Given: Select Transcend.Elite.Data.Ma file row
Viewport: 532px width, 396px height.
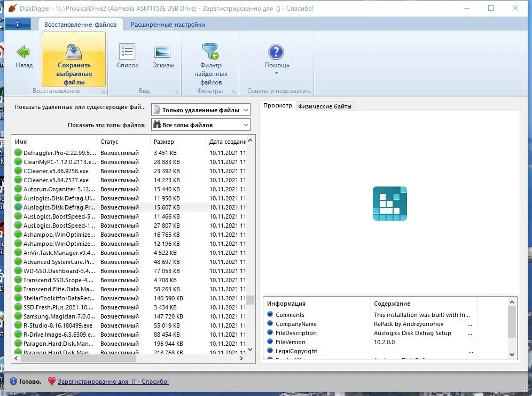Looking at the screenshot, I should coord(130,289).
